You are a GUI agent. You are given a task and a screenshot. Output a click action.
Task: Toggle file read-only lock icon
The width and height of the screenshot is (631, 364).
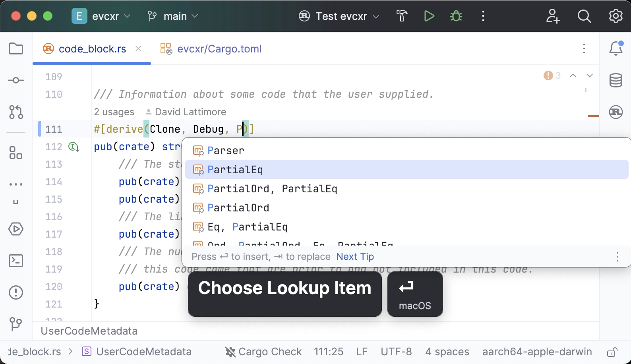click(x=612, y=352)
